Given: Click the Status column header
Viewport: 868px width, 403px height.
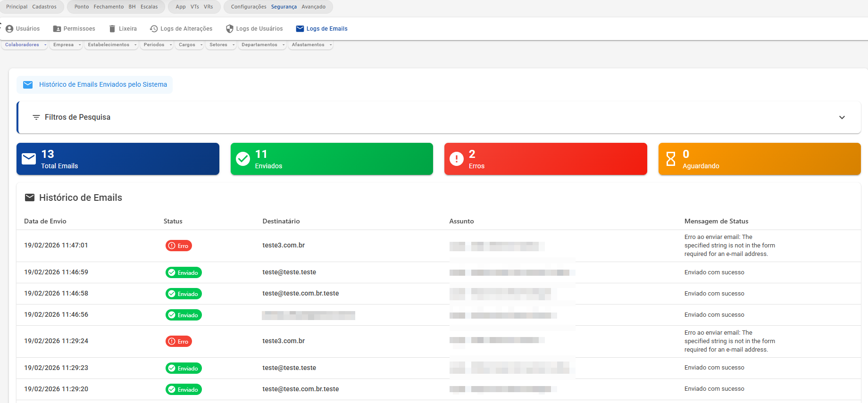Looking at the screenshot, I should (x=173, y=221).
